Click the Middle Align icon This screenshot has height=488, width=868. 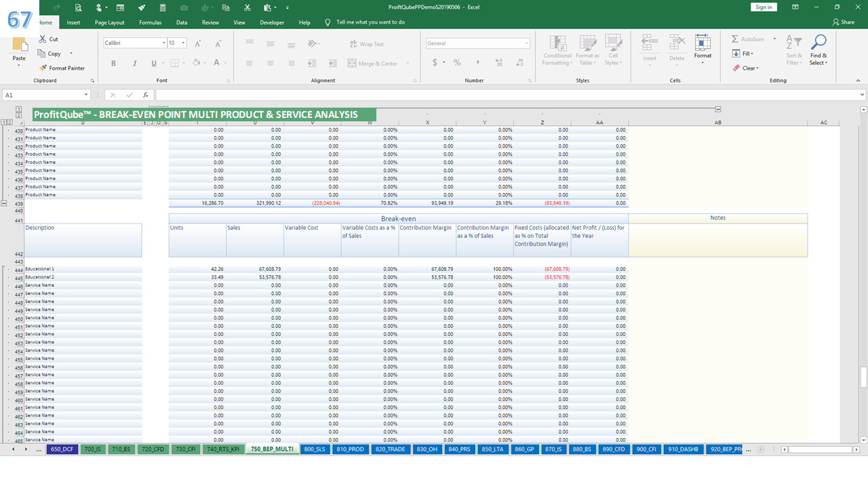pos(271,43)
